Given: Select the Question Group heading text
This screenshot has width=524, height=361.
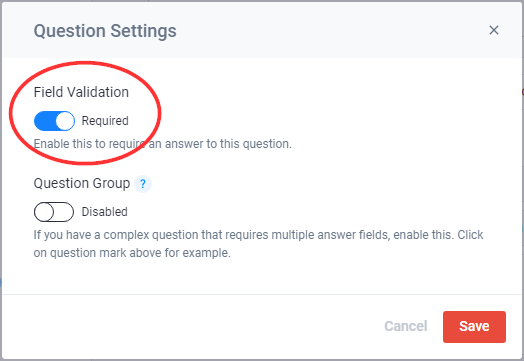Looking at the screenshot, I should click(82, 184).
